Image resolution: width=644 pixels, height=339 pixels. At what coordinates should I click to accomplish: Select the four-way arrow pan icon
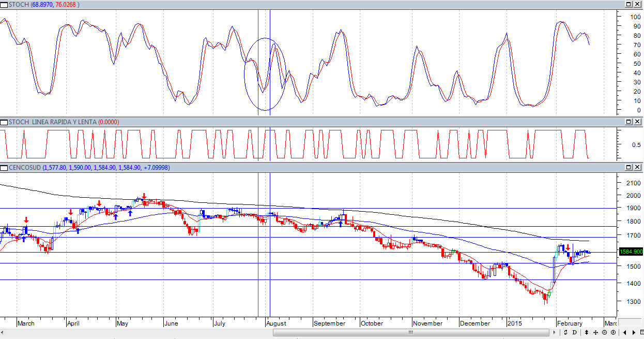tap(596, 332)
